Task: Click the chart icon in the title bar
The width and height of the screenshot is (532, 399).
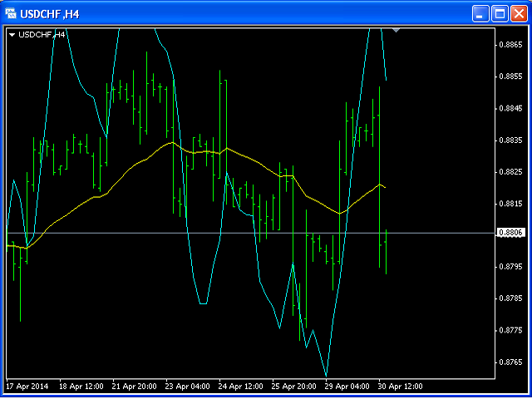Action: (11, 14)
